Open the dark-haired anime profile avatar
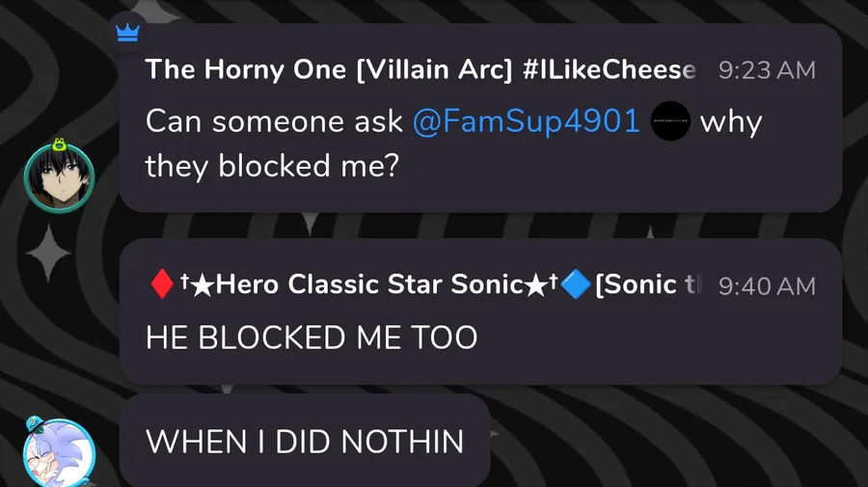Image resolution: width=868 pixels, height=487 pixels. [x=59, y=177]
